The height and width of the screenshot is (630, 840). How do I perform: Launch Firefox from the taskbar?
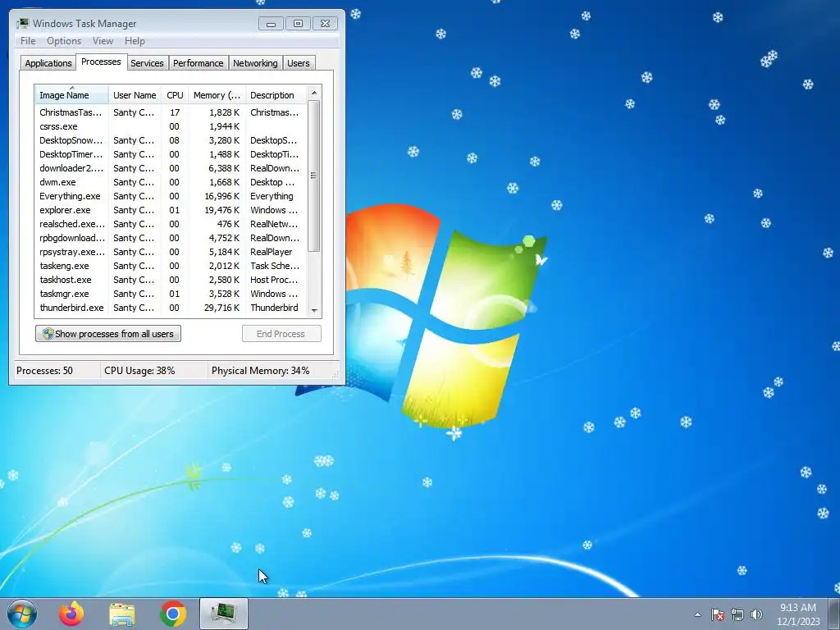point(71,614)
